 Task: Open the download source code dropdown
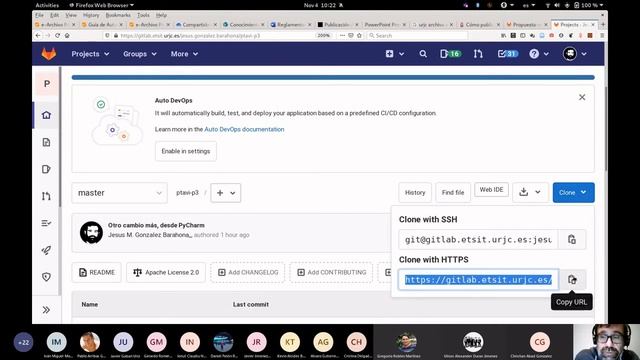point(530,192)
